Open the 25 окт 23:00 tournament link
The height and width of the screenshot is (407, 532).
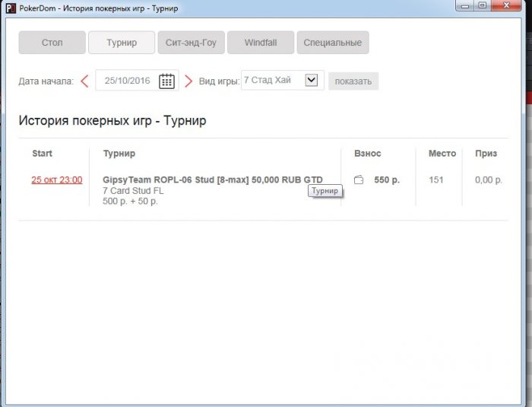[57, 180]
